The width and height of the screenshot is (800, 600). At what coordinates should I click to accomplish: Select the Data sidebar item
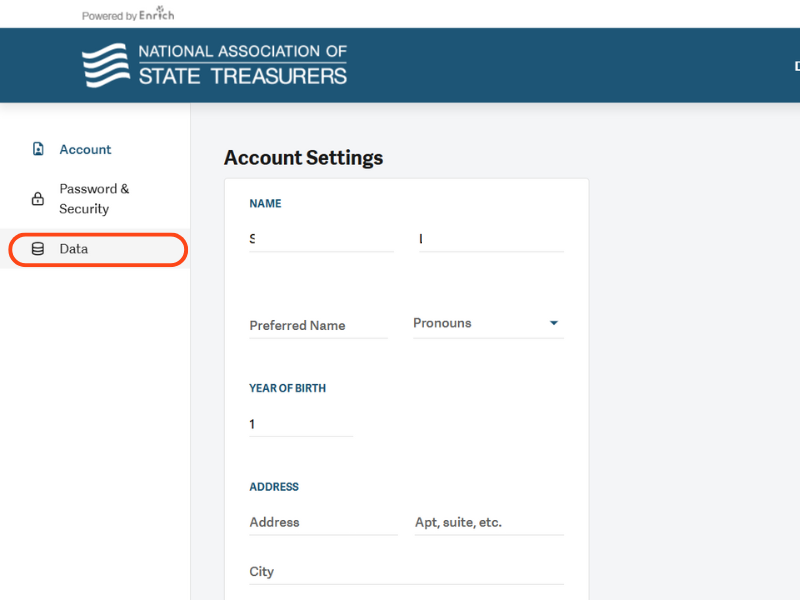pos(74,249)
